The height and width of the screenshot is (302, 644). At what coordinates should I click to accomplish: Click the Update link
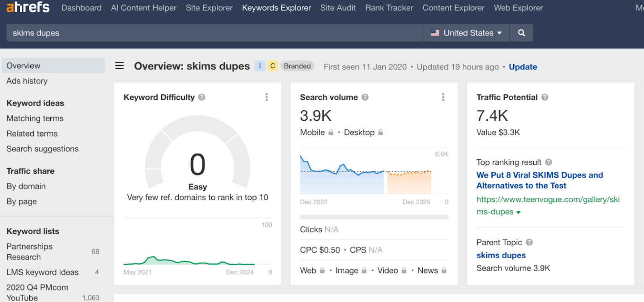pos(523,67)
